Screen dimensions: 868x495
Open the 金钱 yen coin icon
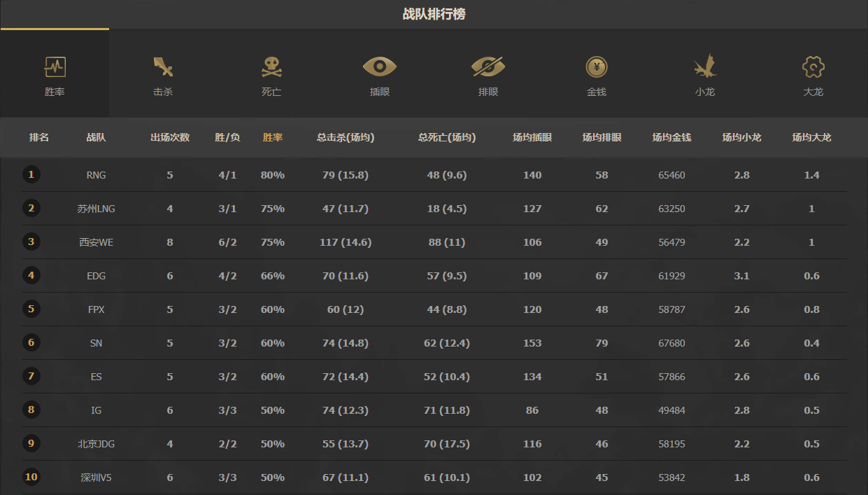(597, 67)
